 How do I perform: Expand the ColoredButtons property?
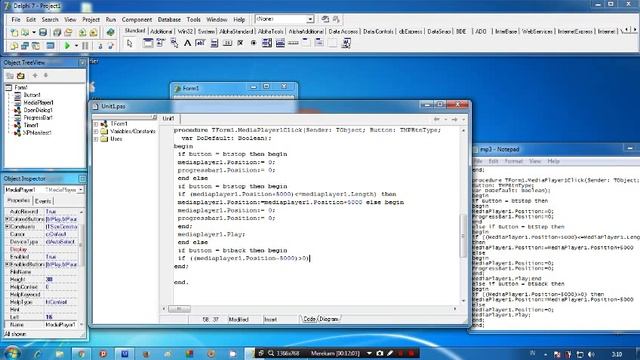click(x=7, y=219)
